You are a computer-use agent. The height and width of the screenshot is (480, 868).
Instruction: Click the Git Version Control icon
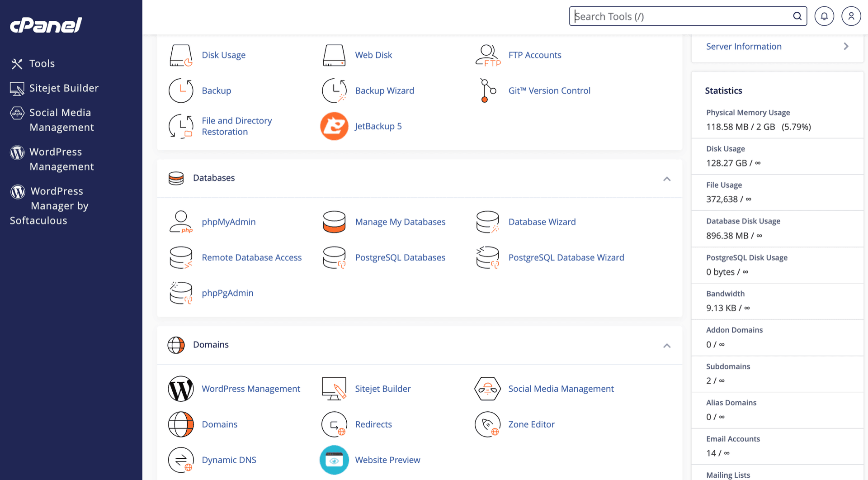pyautogui.click(x=488, y=90)
